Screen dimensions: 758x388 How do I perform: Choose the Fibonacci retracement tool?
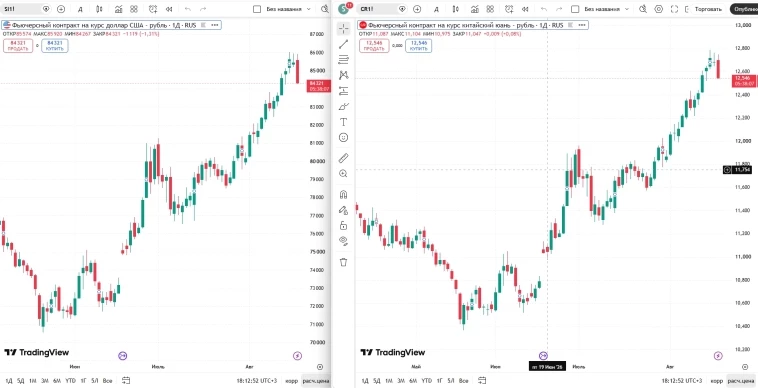pyautogui.click(x=344, y=59)
